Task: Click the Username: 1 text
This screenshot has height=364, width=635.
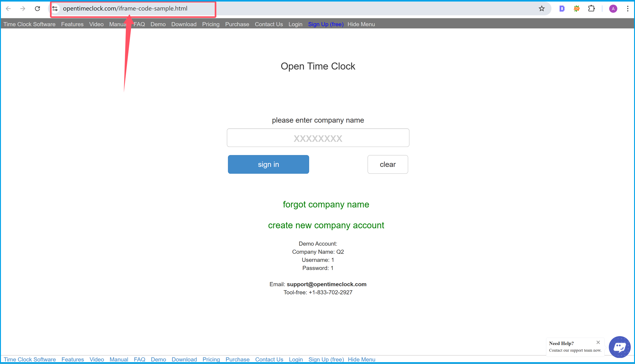Action: point(318,260)
